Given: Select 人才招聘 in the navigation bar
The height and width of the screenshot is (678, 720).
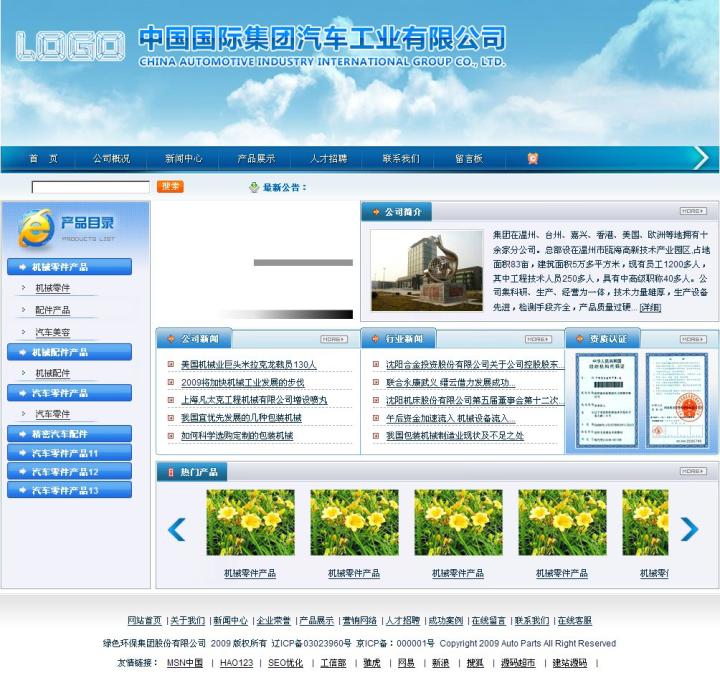Looking at the screenshot, I should pyautogui.click(x=329, y=159).
